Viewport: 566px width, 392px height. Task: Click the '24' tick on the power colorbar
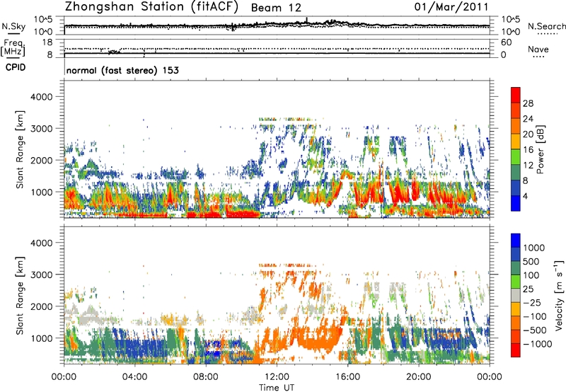tap(528, 119)
